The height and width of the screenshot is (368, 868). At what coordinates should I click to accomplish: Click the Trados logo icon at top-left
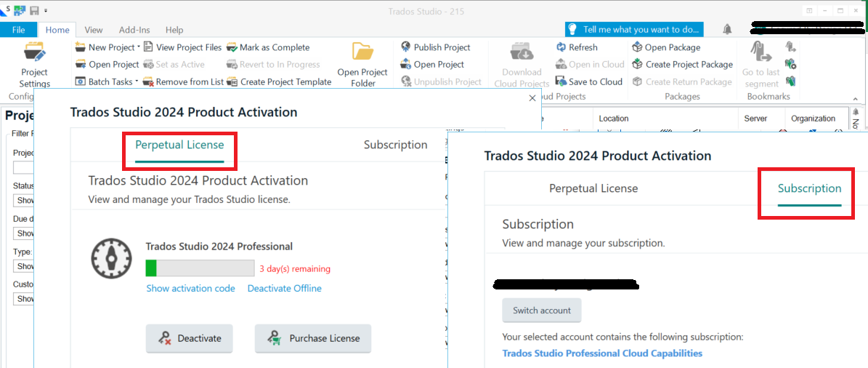click(6, 9)
